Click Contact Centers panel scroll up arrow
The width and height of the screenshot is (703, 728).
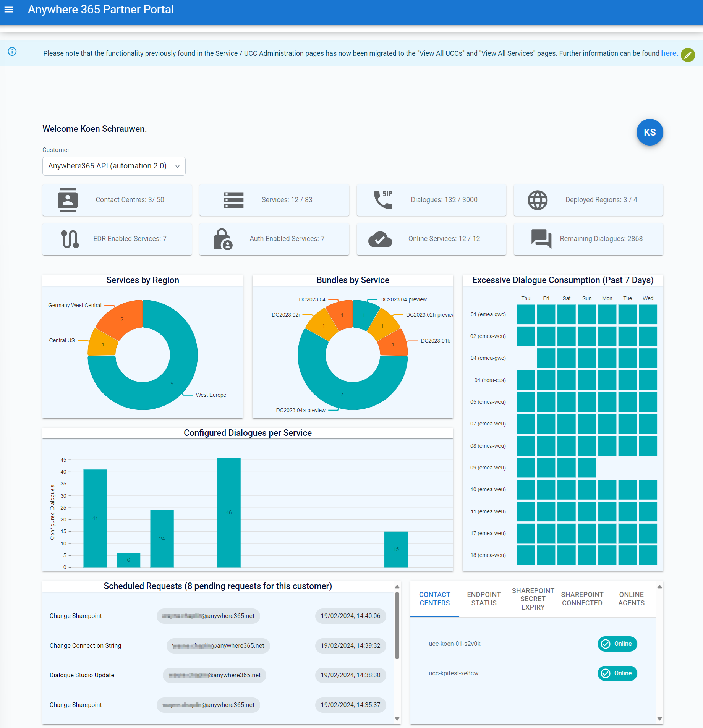(659, 587)
